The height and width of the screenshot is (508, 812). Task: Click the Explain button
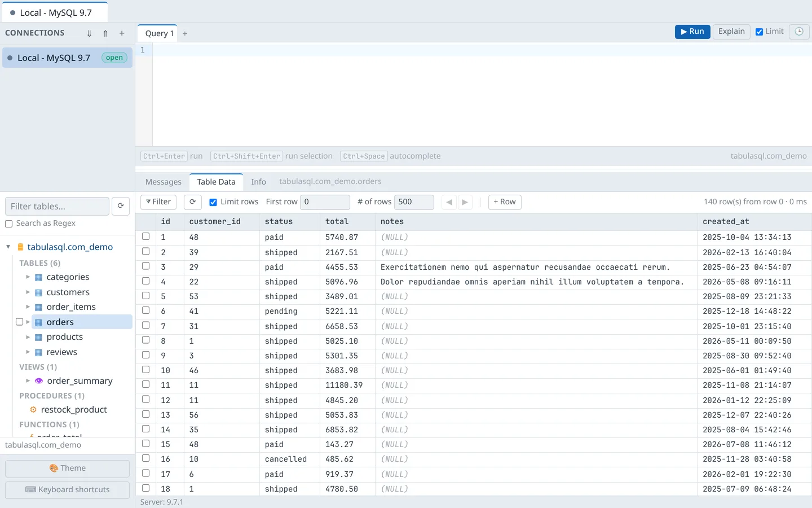point(731,32)
